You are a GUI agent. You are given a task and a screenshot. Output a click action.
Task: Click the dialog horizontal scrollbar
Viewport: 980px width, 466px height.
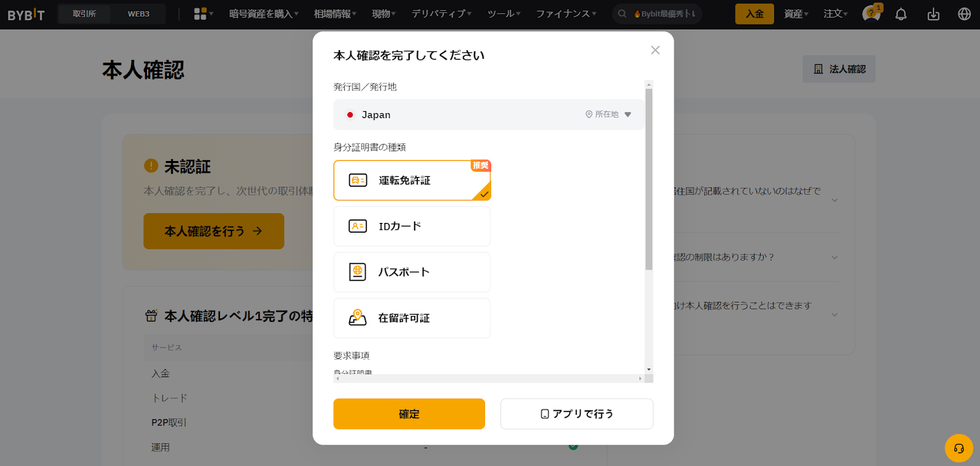(x=488, y=378)
